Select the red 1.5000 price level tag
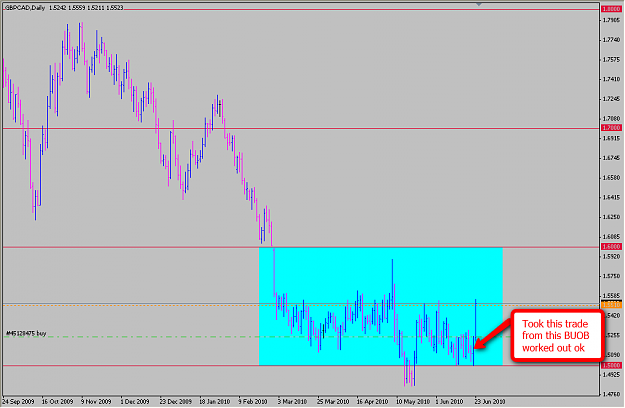625x408 pixels. 611,365
